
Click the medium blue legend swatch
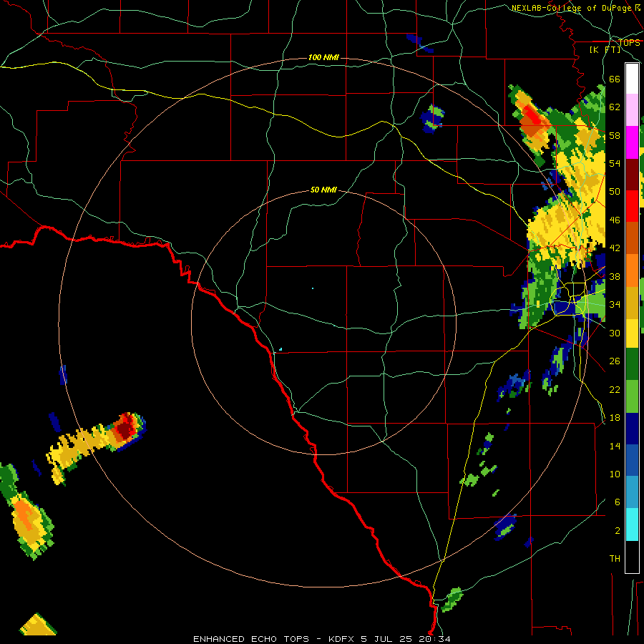pyautogui.click(x=632, y=461)
